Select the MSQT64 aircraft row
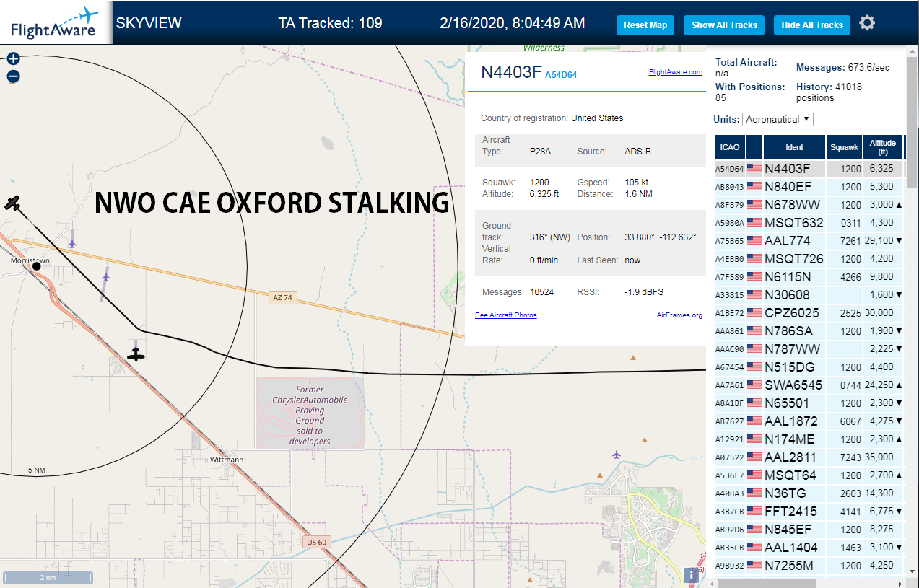 tap(809, 475)
